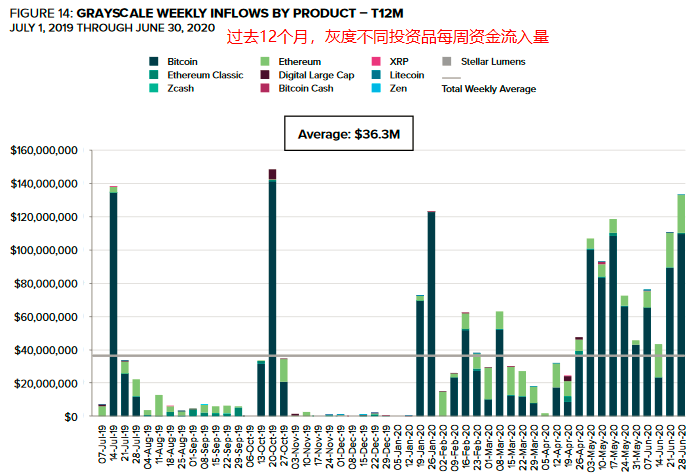This screenshot has height=475, width=696.
Task: Click the red Chinese caption text
Action: point(388,37)
